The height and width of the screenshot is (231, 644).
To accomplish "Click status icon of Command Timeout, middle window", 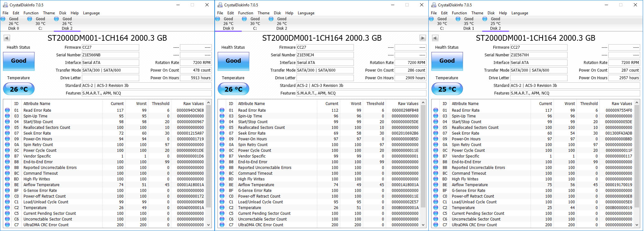I will 222,173.
